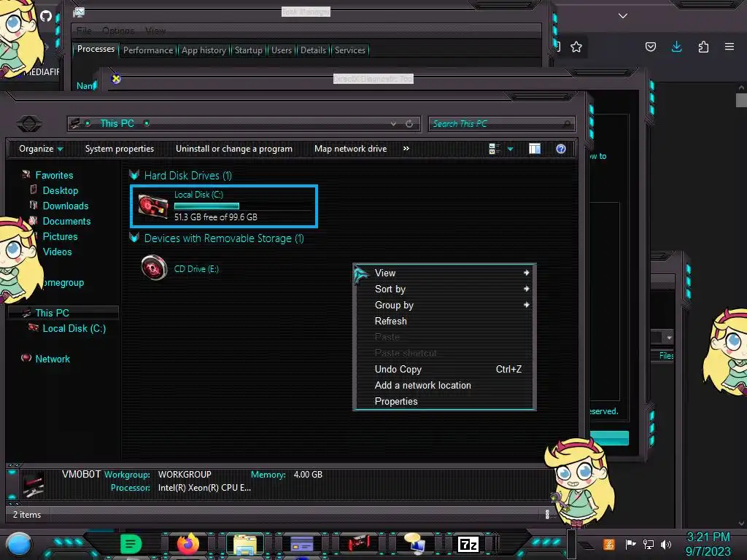
Task: List all Firefox tabs with the chevron
Action: tap(623, 16)
